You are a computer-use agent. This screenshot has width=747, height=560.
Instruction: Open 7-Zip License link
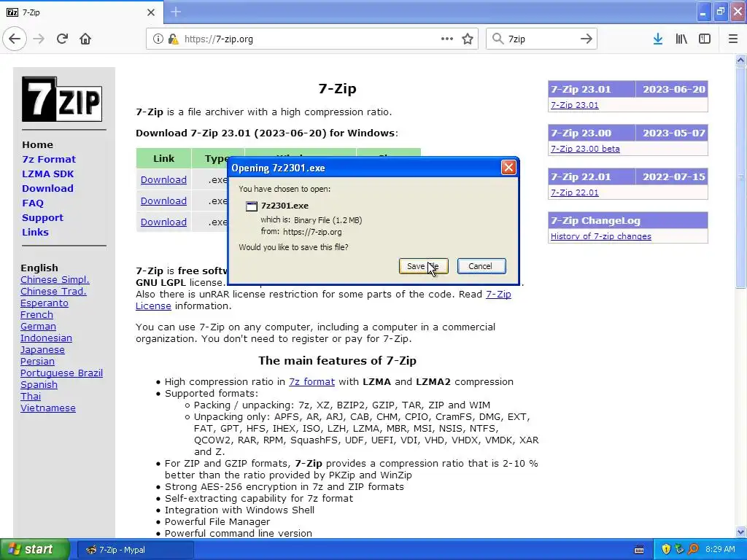498,295
